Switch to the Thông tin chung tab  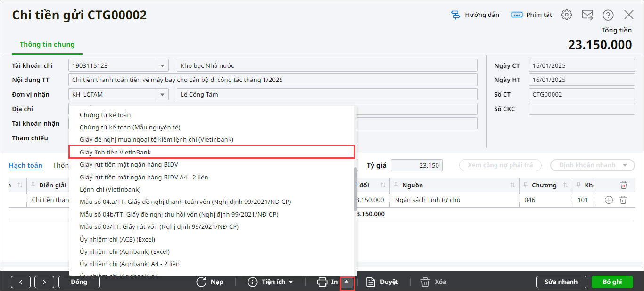[47, 44]
